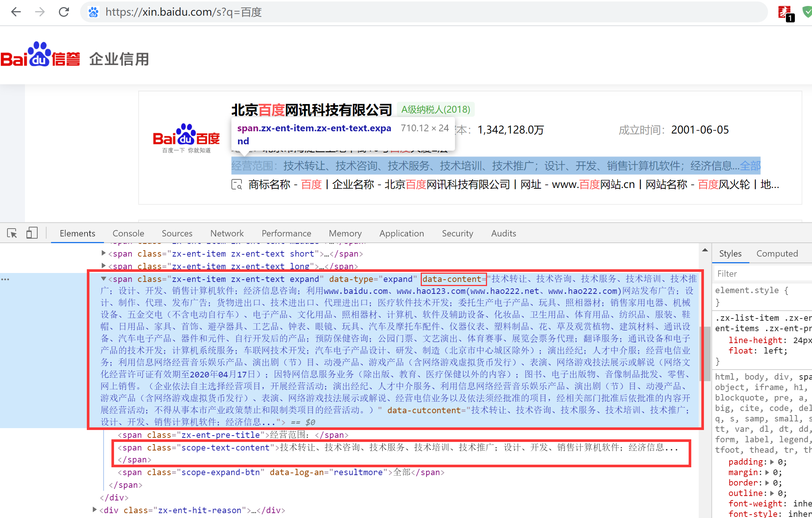Click the A级纳税人(2018) green tag
Viewport: 812px width, 518px height.
click(x=436, y=109)
